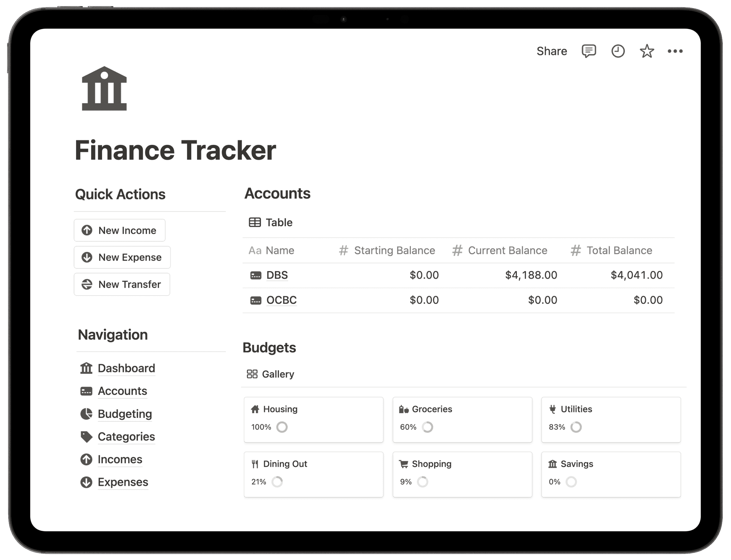Open the three-dot more options menu
The height and width of the screenshot is (560, 731).
(675, 51)
